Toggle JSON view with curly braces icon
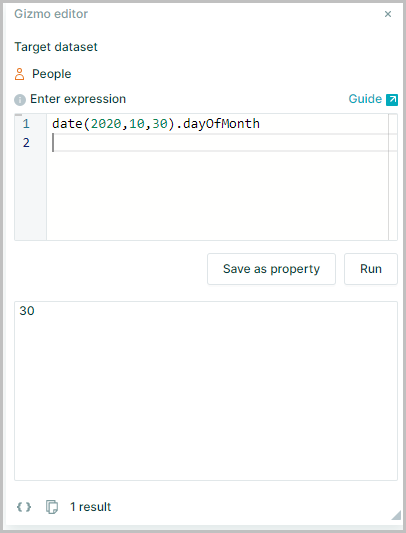Screen dimensions: 406x533 coord(24,507)
